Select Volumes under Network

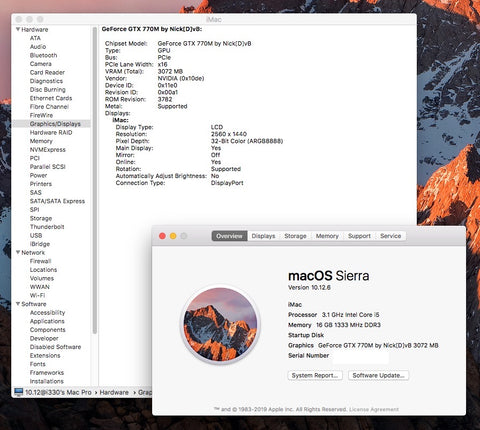[x=42, y=278]
